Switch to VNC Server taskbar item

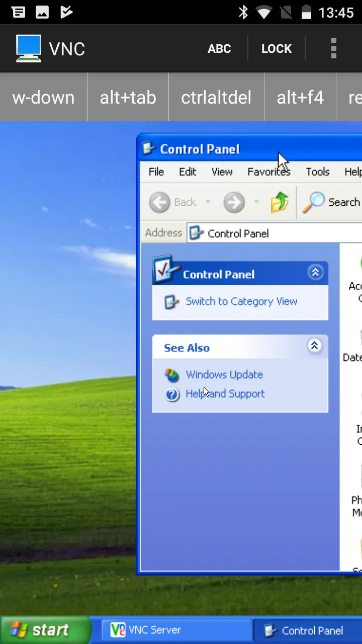[177, 630]
